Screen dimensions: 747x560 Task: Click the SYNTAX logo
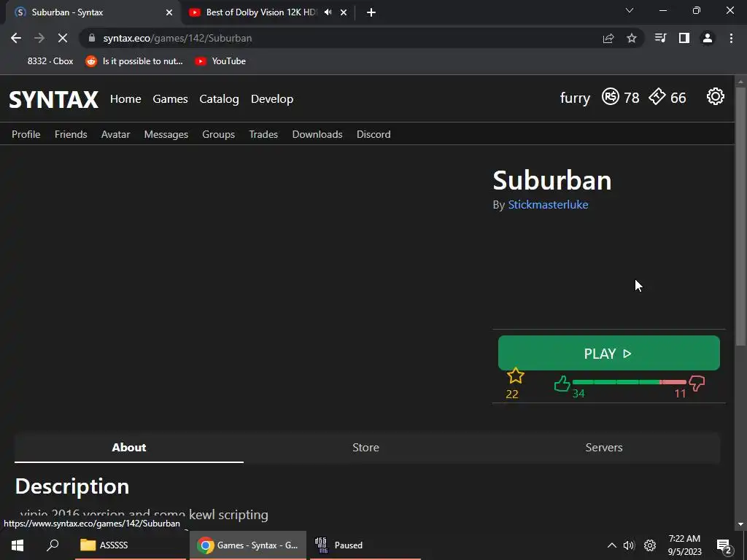[x=53, y=99]
